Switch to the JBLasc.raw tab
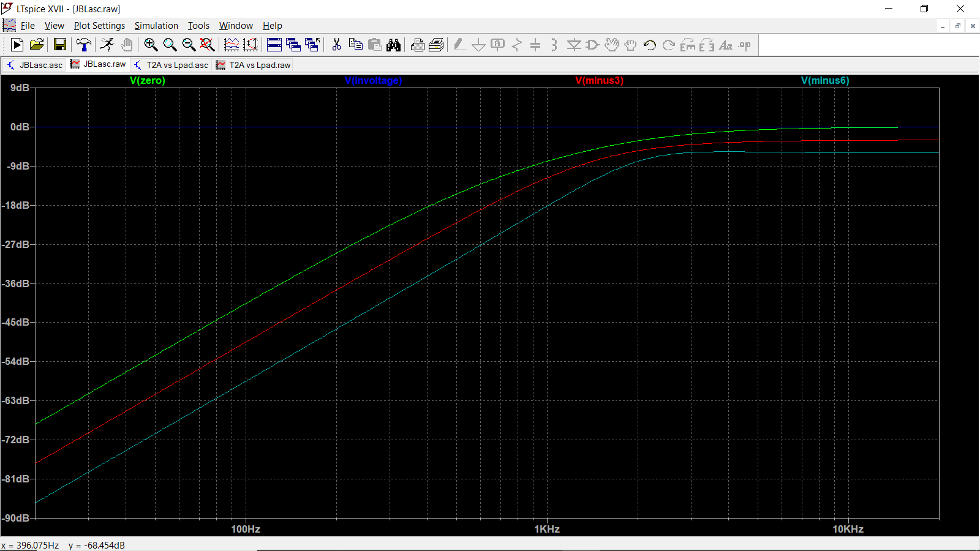The image size is (980, 551). click(x=98, y=64)
